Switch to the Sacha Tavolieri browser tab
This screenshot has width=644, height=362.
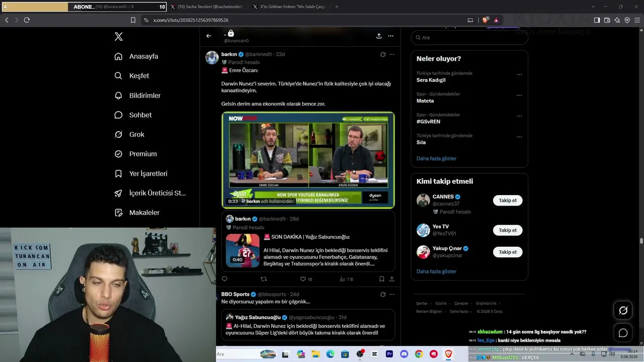coord(207,7)
